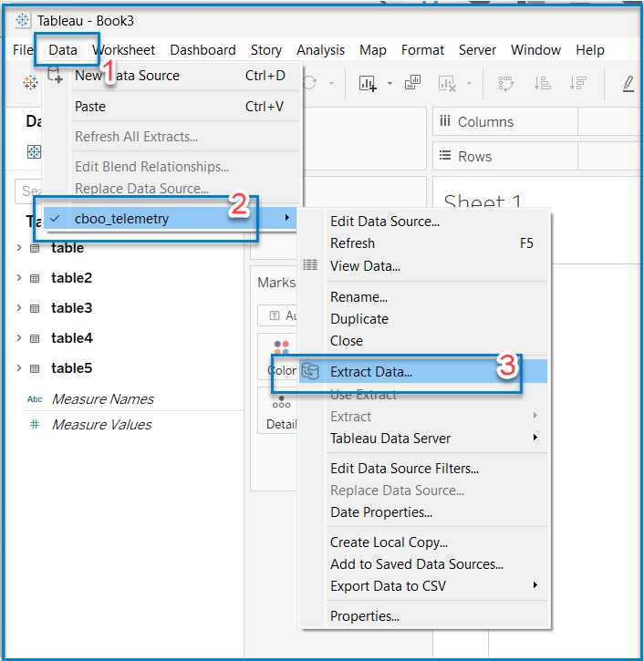Open the Map menu

tap(373, 50)
